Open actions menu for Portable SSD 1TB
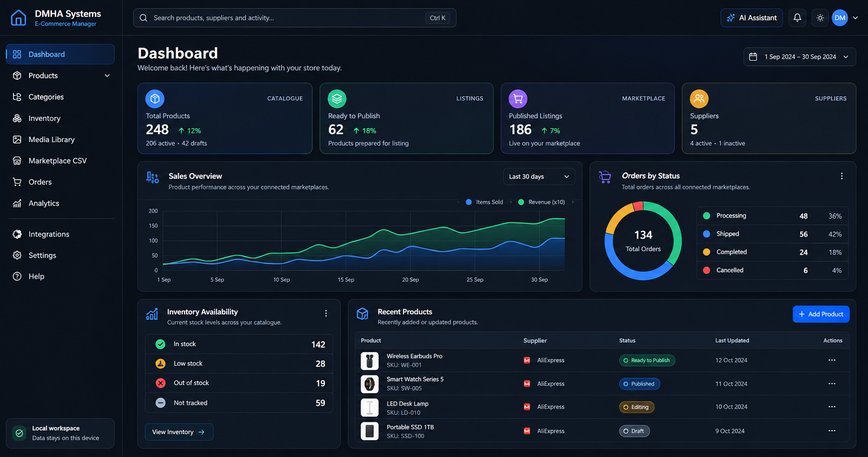 coord(832,431)
